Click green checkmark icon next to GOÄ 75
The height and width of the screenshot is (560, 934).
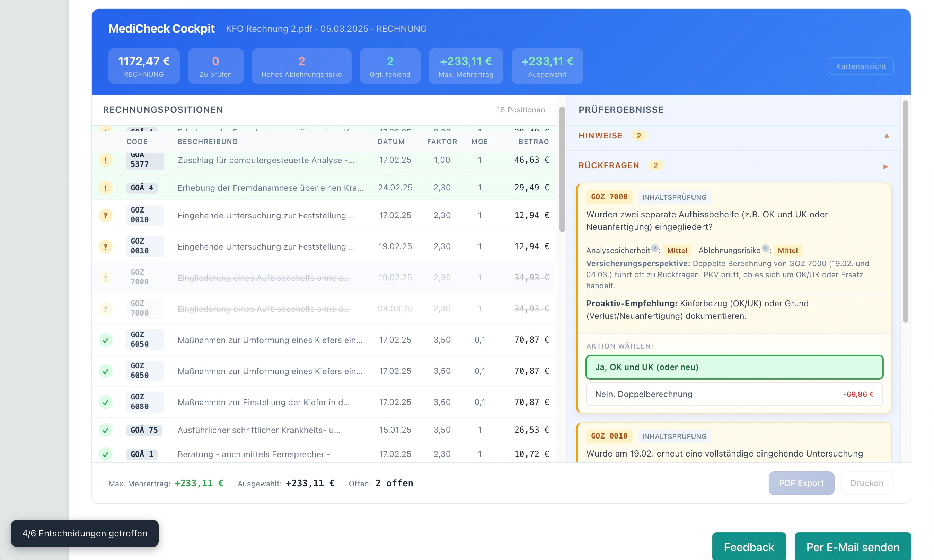(x=105, y=430)
